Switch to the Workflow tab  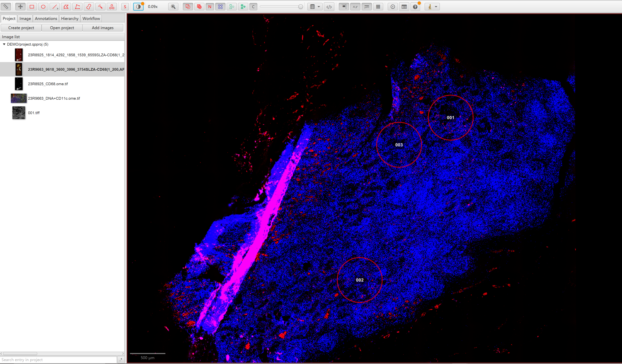91,18
